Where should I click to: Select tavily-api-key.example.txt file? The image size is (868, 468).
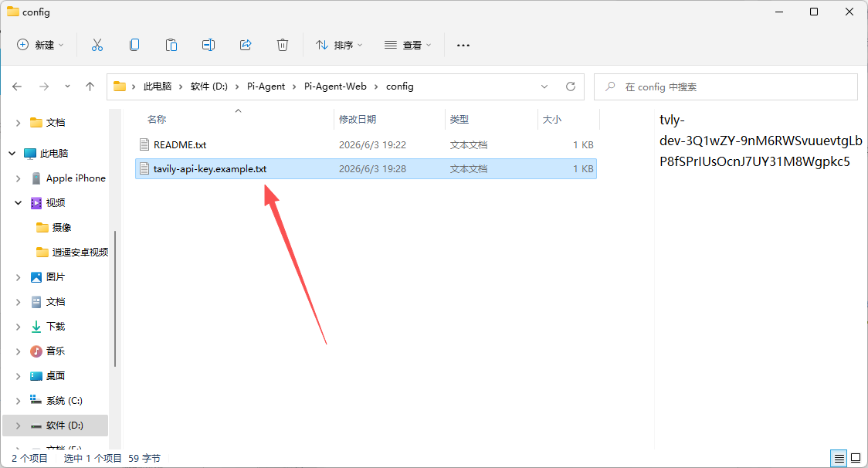[x=366, y=169]
